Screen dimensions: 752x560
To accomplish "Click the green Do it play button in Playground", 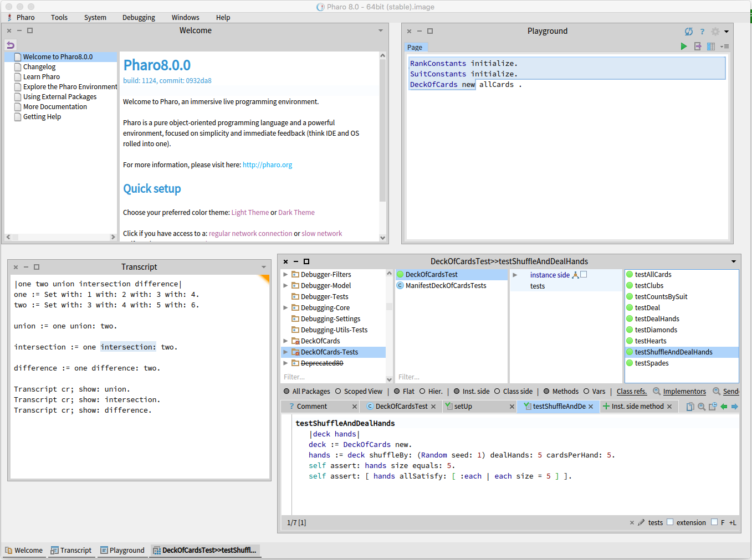I will (x=684, y=47).
